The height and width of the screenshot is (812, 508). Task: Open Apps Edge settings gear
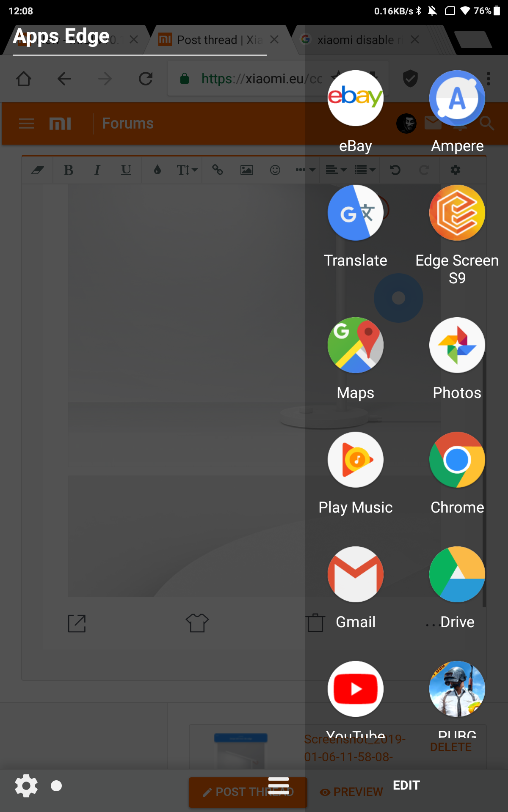[x=26, y=786]
